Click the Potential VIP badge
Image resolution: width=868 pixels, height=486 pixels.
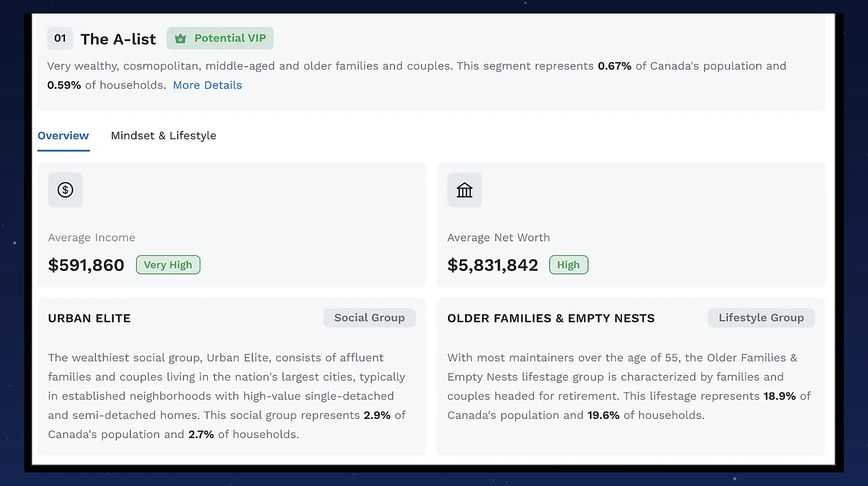(x=220, y=38)
